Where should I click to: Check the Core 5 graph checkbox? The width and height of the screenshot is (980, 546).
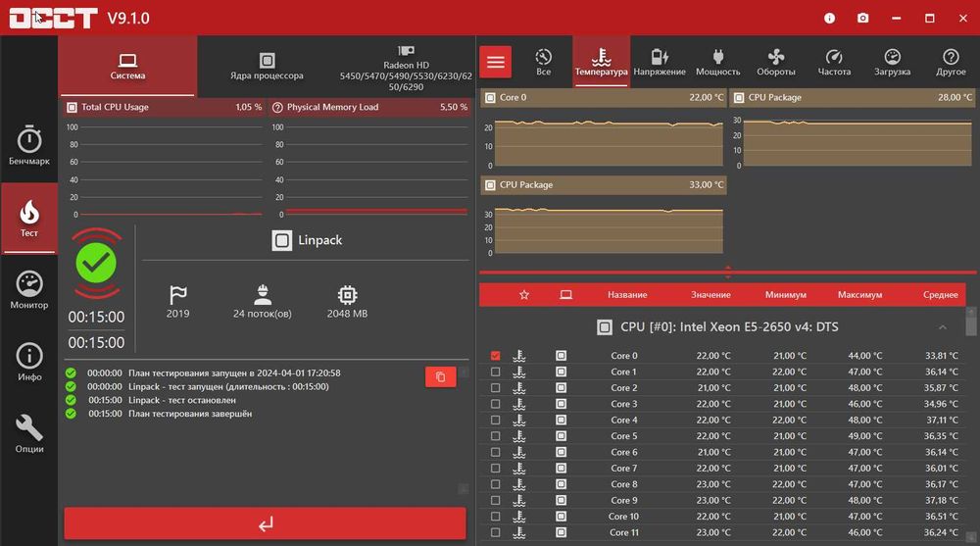[496, 436]
